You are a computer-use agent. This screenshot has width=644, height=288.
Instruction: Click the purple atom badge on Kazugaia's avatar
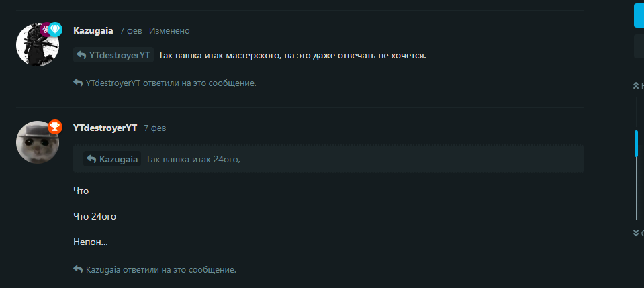coord(46,30)
